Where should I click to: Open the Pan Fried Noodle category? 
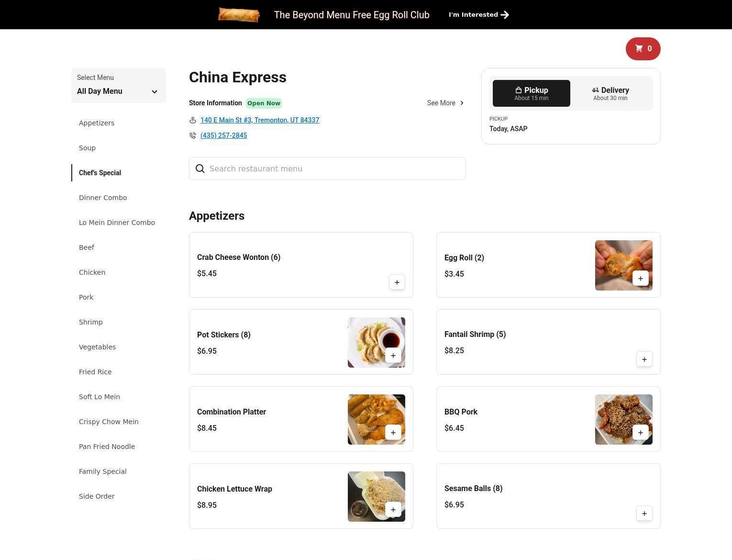coord(107,447)
